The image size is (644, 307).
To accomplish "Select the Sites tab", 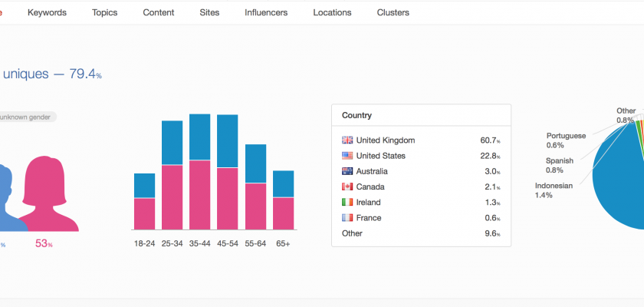I will [x=209, y=12].
